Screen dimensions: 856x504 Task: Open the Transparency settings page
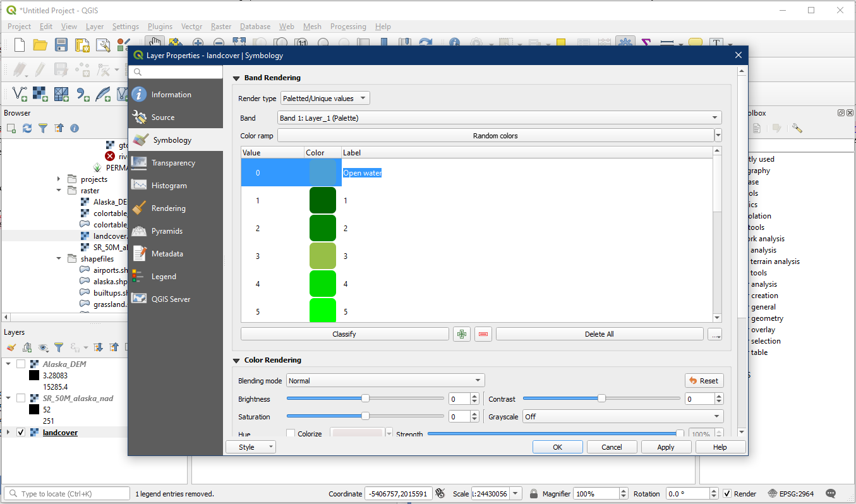172,163
